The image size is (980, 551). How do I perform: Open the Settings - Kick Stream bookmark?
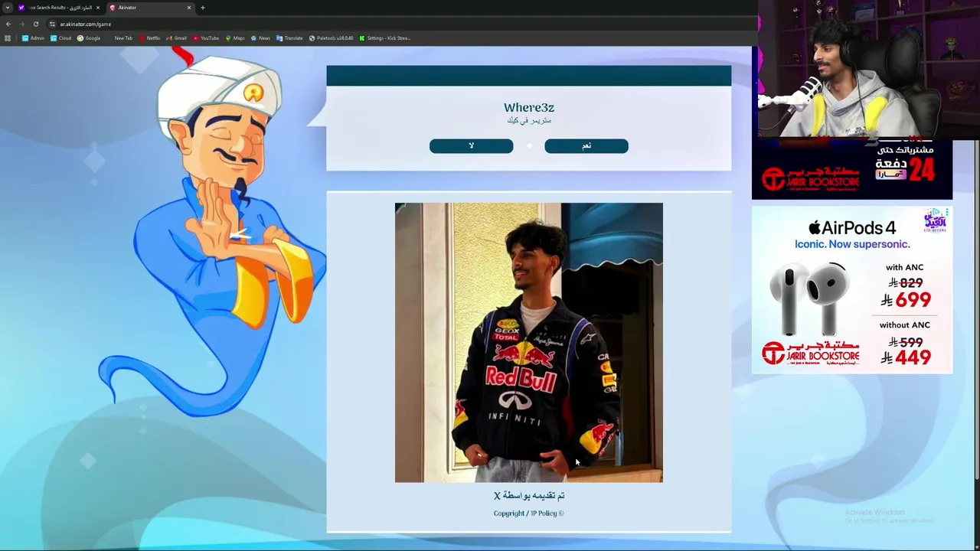point(385,38)
